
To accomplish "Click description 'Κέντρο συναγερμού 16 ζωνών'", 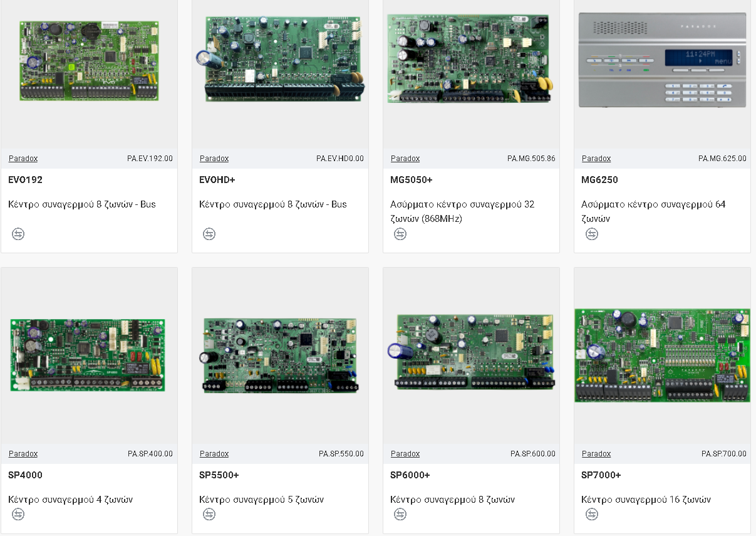I will (x=646, y=500).
